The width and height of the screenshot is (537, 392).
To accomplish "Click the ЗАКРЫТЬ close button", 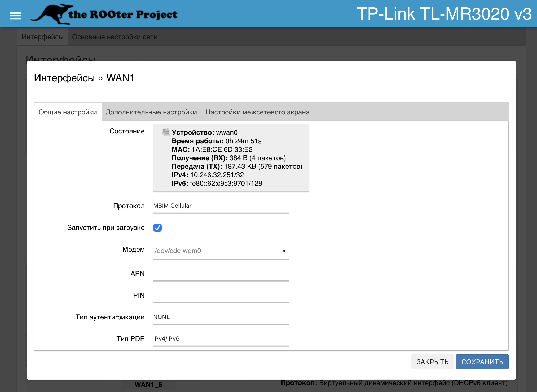I will [432, 362].
